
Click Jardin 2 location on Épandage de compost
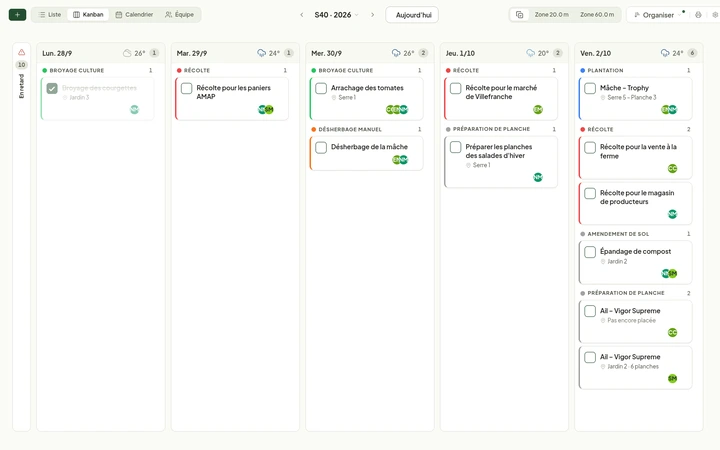[614, 261]
